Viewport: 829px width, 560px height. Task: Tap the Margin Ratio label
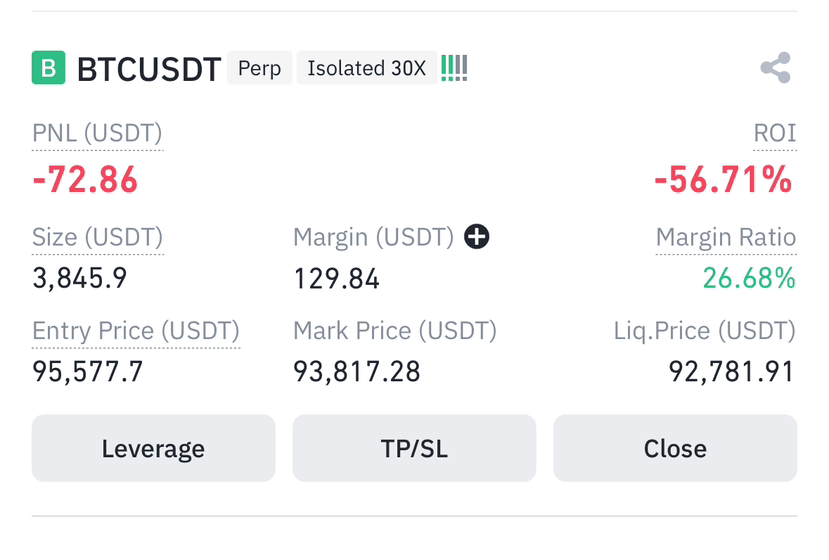click(x=726, y=237)
